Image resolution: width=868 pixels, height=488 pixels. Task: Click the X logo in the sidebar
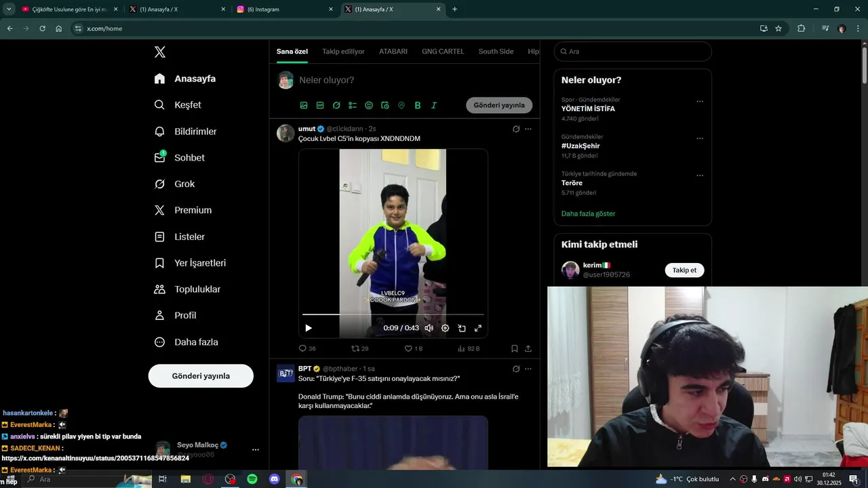[160, 52]
